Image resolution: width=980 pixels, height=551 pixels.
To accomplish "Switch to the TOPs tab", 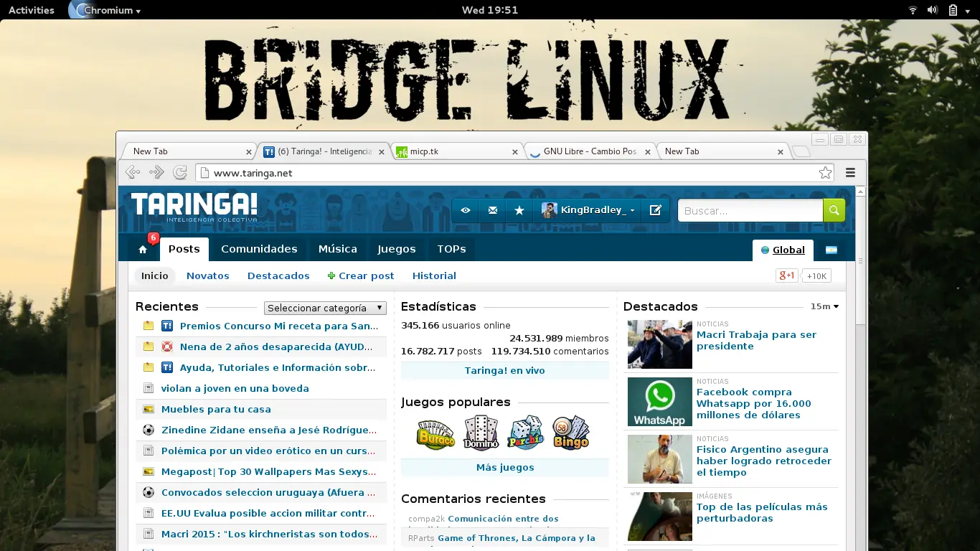I will tap(452, 249).
